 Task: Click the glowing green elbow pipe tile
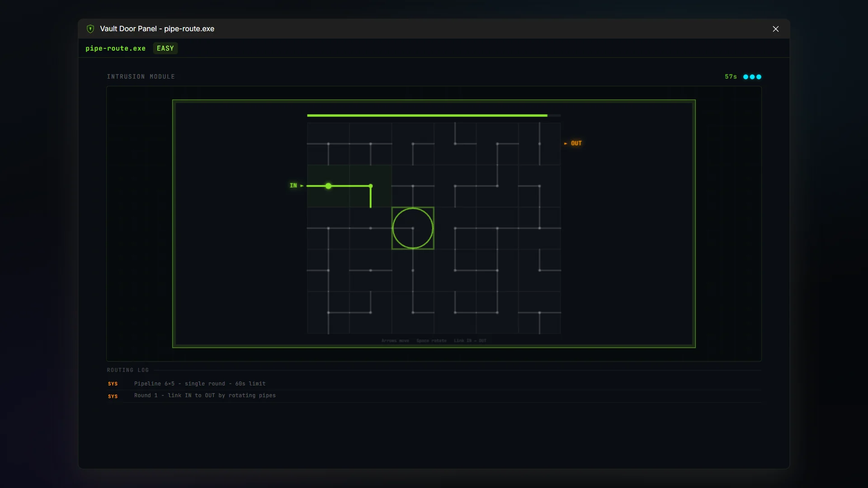[371, 186]
